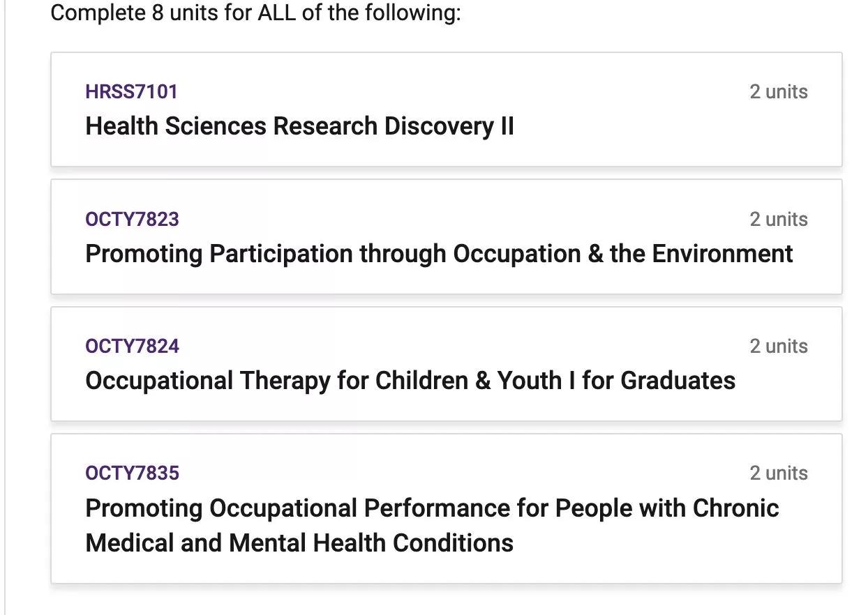The image size is (868, 615).
Task: Click the 2 units label beside OCTY7823
Action: (778, 219)
